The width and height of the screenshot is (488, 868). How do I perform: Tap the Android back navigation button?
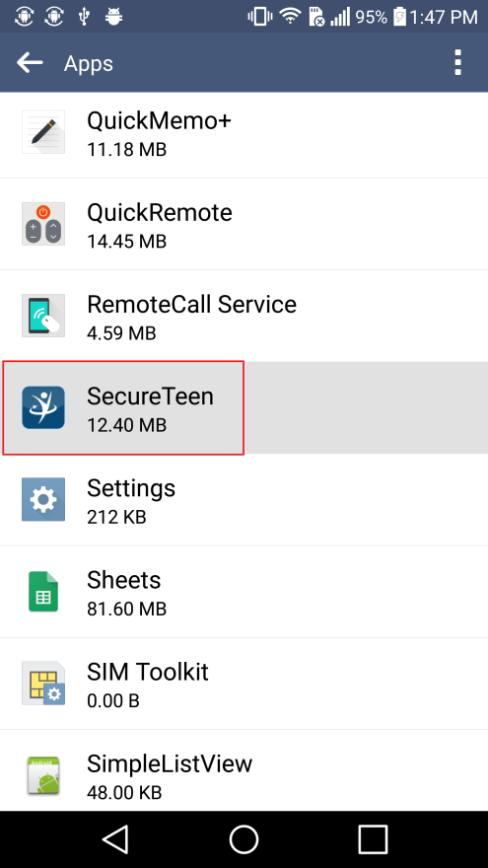116,839
